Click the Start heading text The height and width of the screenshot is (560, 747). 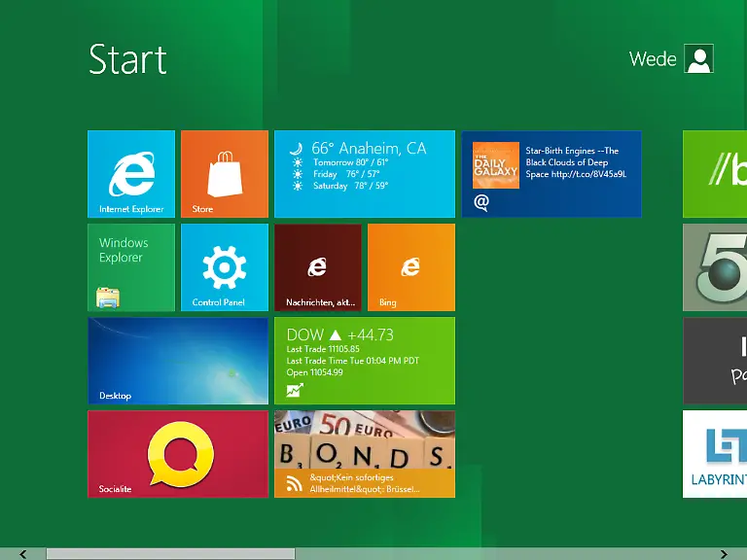pos(127,59)
